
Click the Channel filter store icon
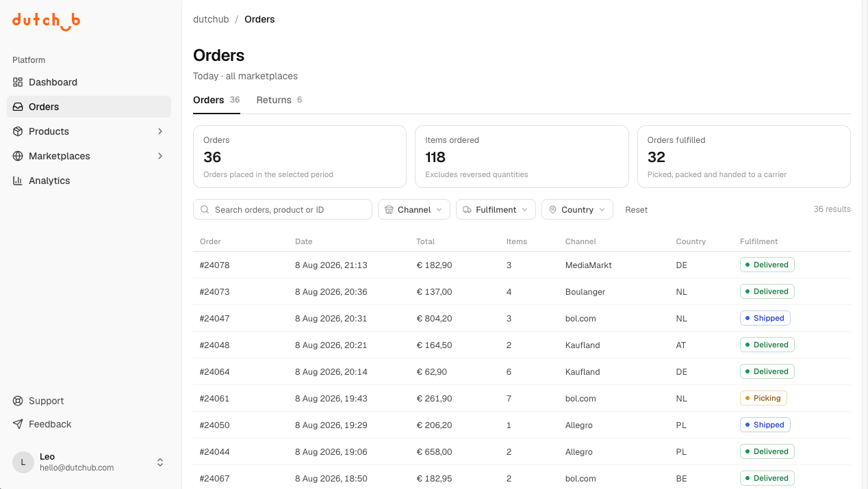coord(389,210)
